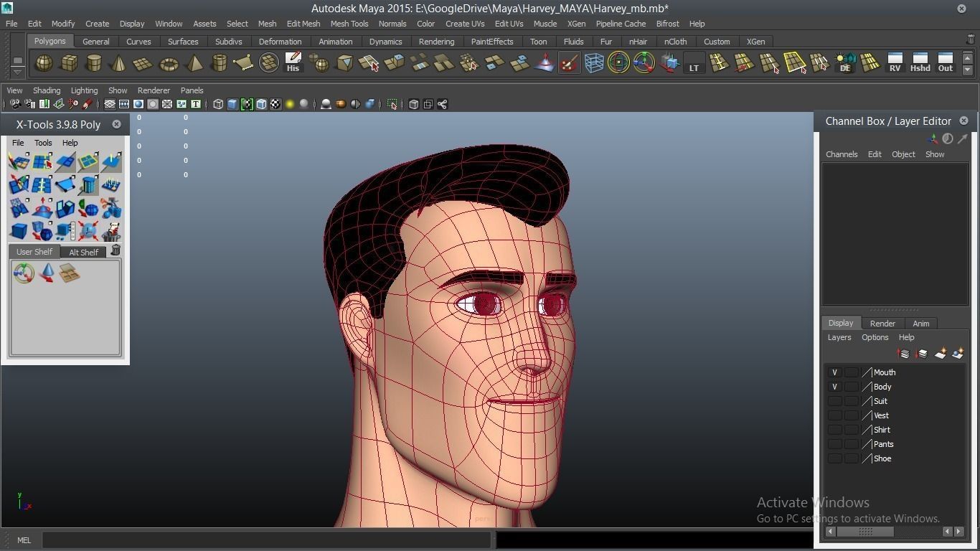Show the Shirt layer via visibility box
This screenshot has width=980, height=551.
tap(834, 430)
